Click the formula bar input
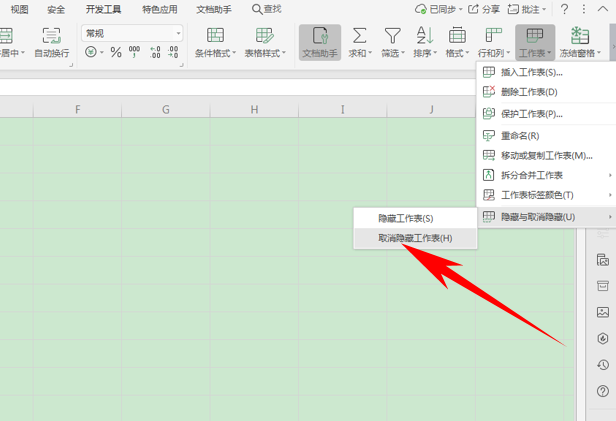 coord(238,87)
